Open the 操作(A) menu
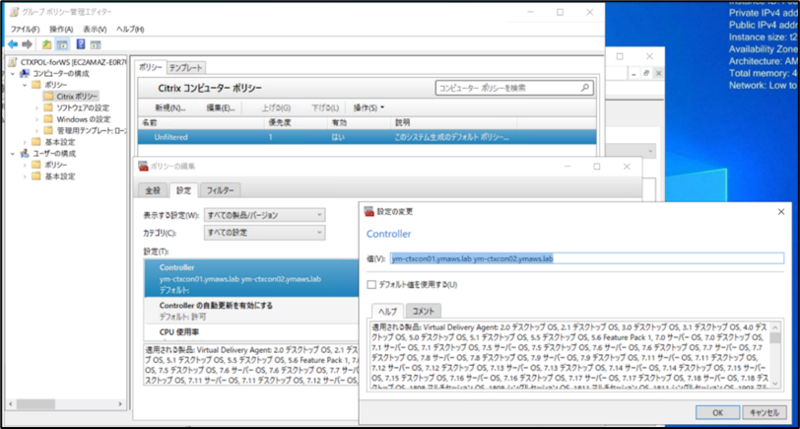This screenshot has height=429, width=800. coord(61,29)
